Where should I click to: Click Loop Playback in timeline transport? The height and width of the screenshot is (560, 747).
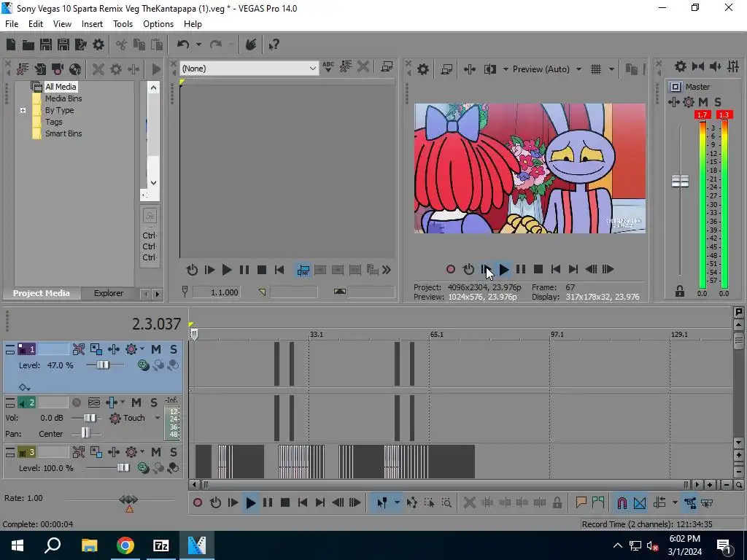(x=215, y=503)
